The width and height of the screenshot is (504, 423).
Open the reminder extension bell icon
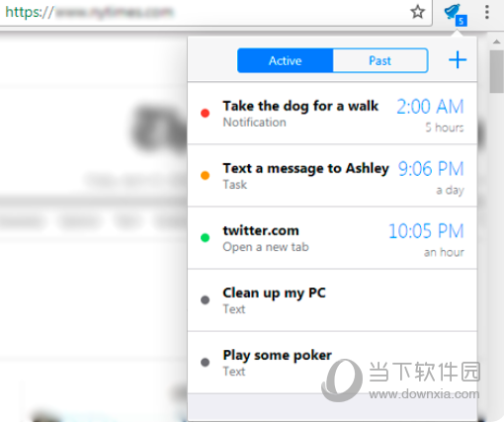click(x=455, y=14)
